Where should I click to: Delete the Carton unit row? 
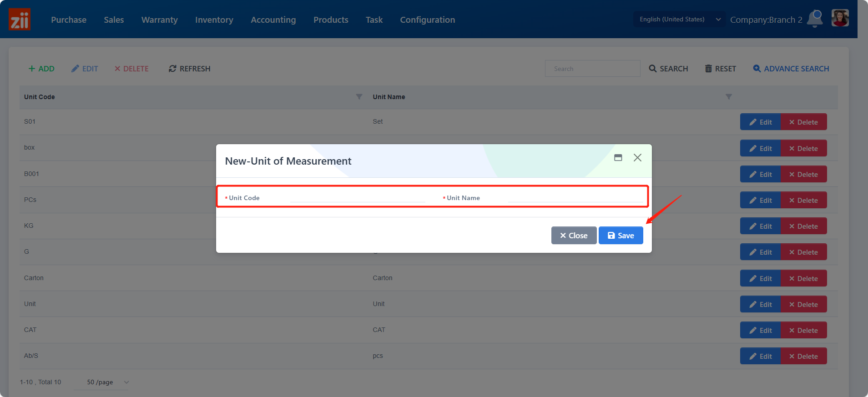click(803, 278)
